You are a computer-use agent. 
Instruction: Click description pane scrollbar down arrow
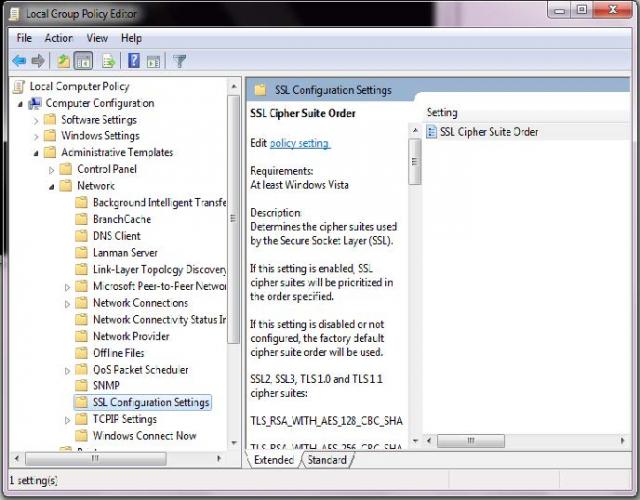click(x=414, y=440)
